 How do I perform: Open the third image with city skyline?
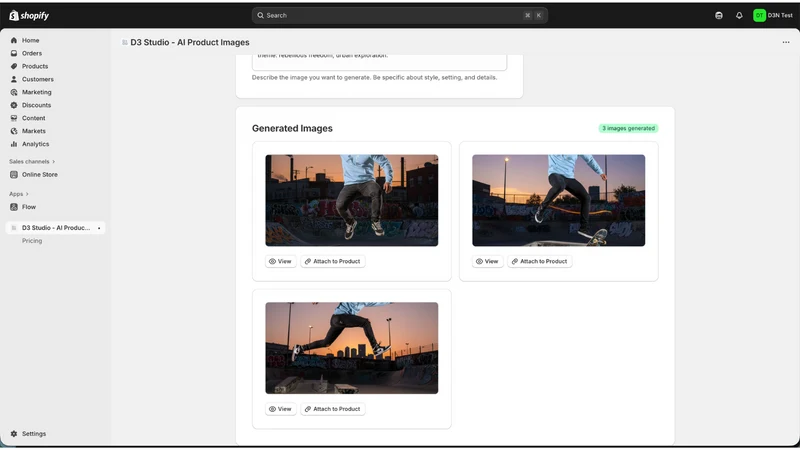(x=352, y=348)
